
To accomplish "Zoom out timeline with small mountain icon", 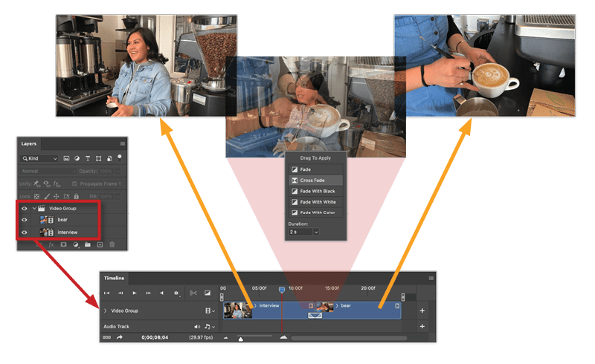I will 226,337.
